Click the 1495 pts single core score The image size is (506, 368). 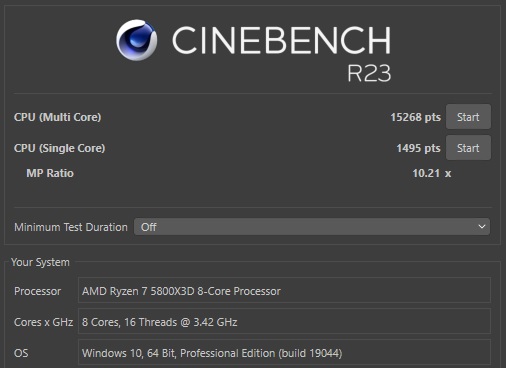point(418,148)
